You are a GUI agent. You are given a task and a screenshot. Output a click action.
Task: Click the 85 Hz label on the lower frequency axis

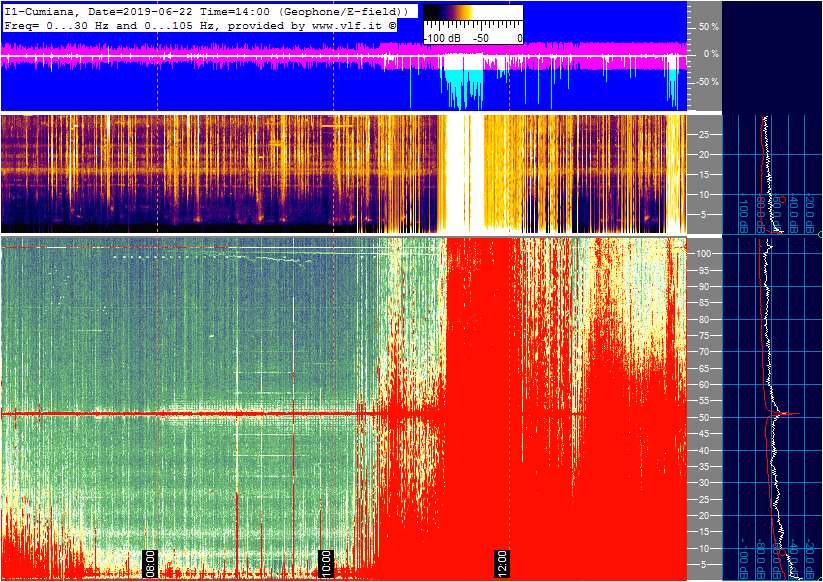click(704, 303)
